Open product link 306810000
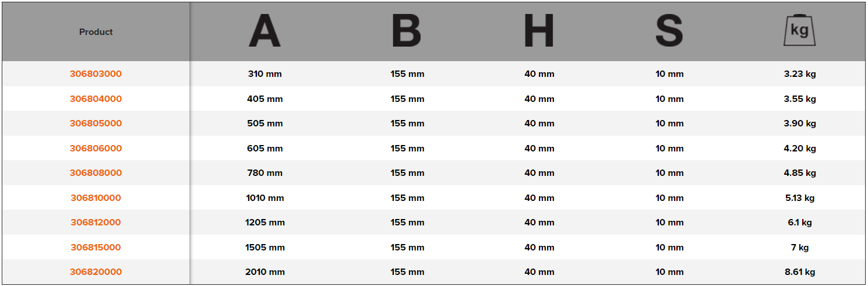Viewport: 868px width, 286px height. pos(96,198)
